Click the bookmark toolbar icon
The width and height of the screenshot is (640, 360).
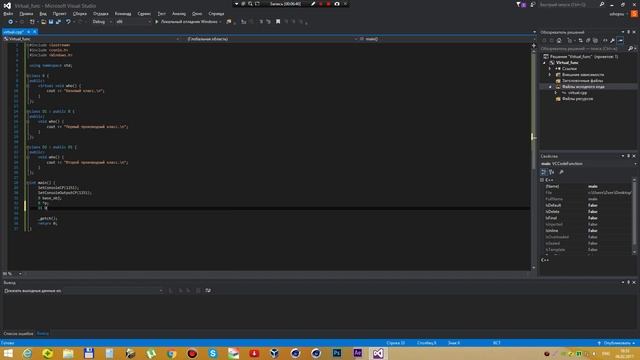click(278, 22)
